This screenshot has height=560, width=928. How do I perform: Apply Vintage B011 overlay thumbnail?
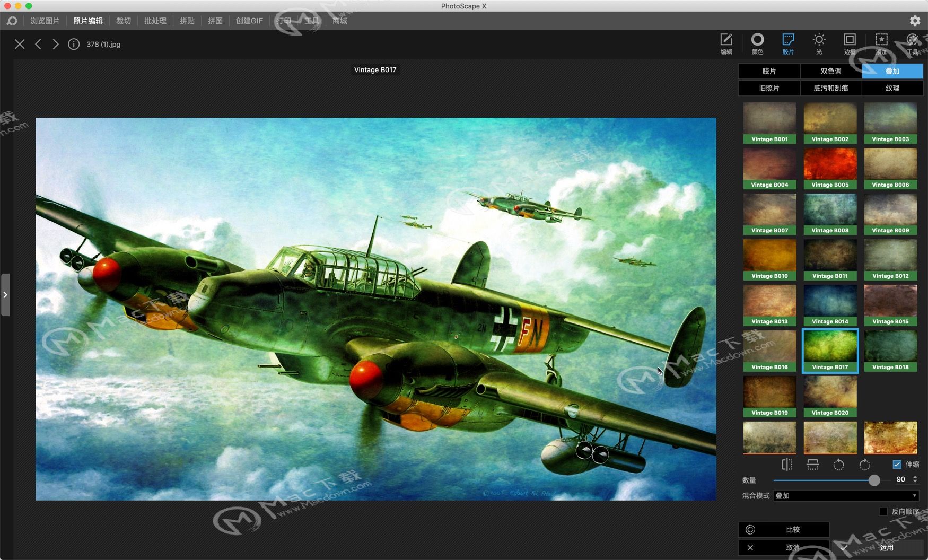(830, 260)
